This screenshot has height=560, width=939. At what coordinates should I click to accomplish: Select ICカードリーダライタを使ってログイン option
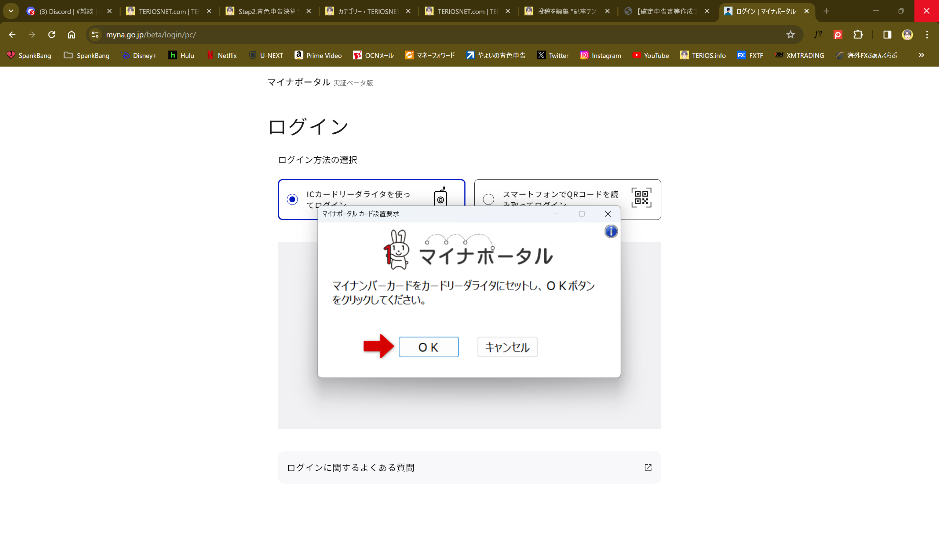pyautogui.click(x=292, y=199)
